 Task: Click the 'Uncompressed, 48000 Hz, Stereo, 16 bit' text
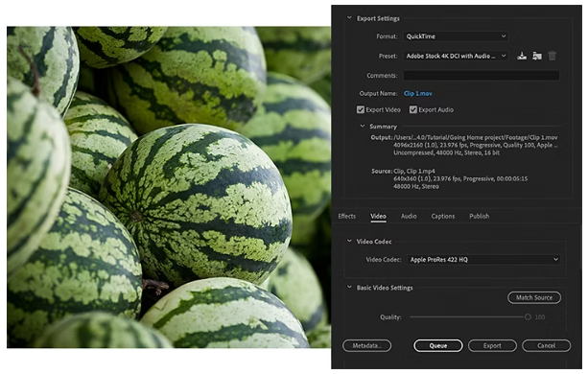[x=446, y=152]
